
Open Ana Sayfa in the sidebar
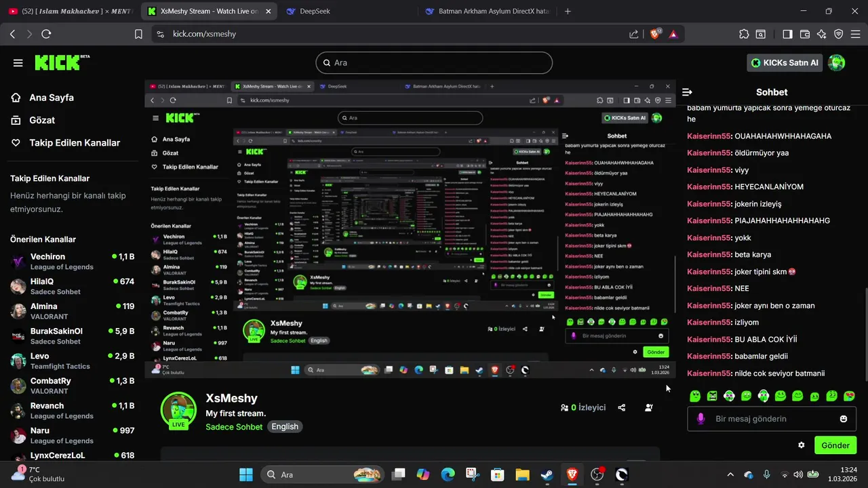42,98
